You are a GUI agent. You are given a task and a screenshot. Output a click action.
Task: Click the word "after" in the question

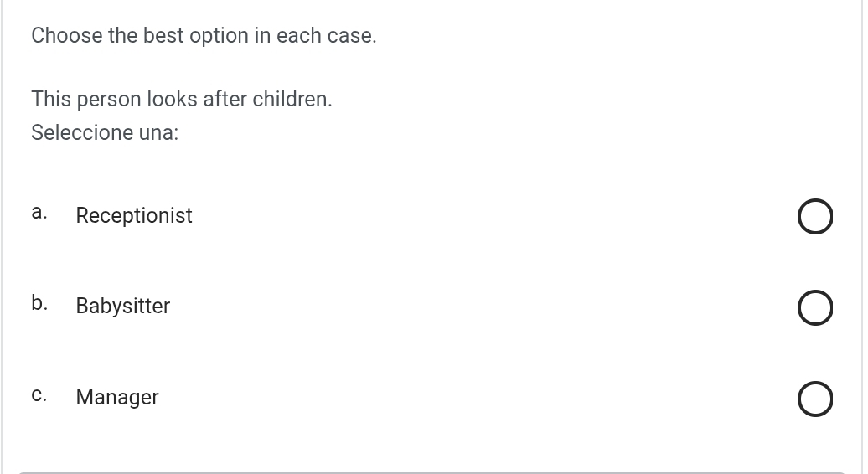(x=225, y=100)
